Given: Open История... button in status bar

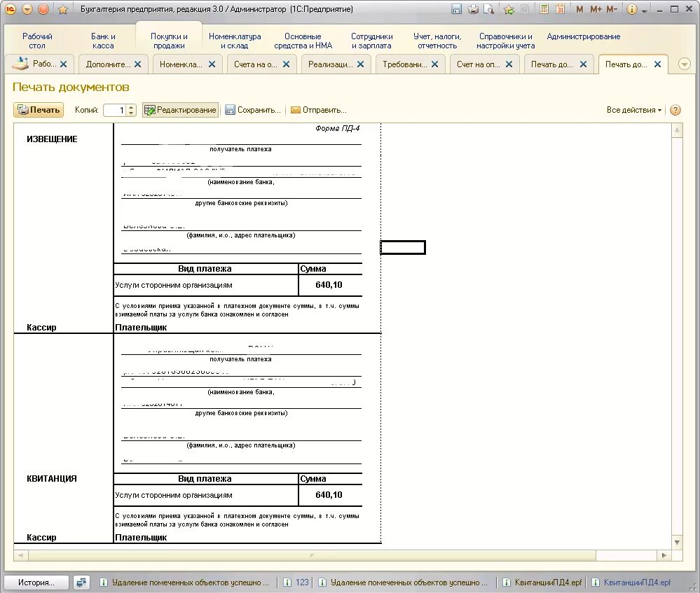Looking at the screenshot, I should point(36,582).
